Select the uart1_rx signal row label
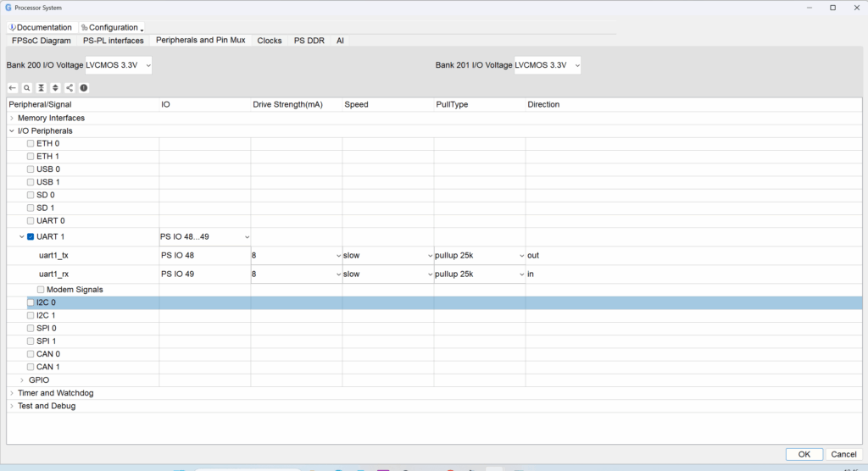This screenshot has width=868, height=471. click(x=53, y=274)
